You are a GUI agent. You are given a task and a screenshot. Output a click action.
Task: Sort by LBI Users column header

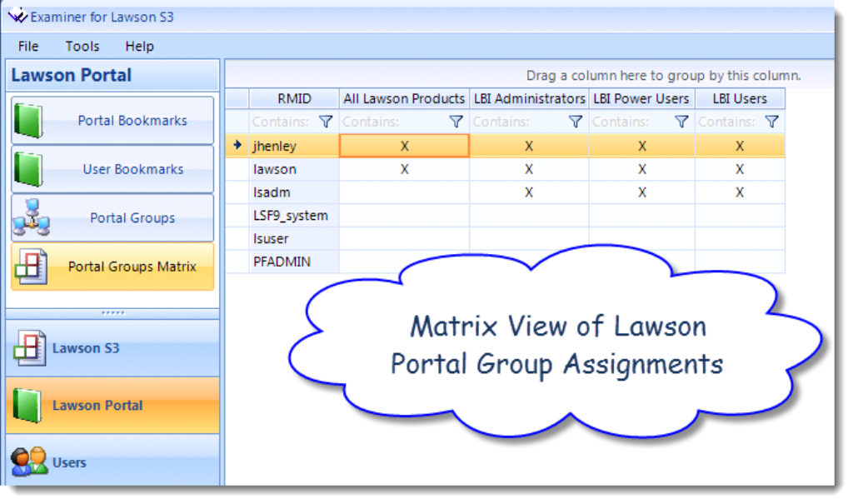pyautogui.click(x=740, y=98)
